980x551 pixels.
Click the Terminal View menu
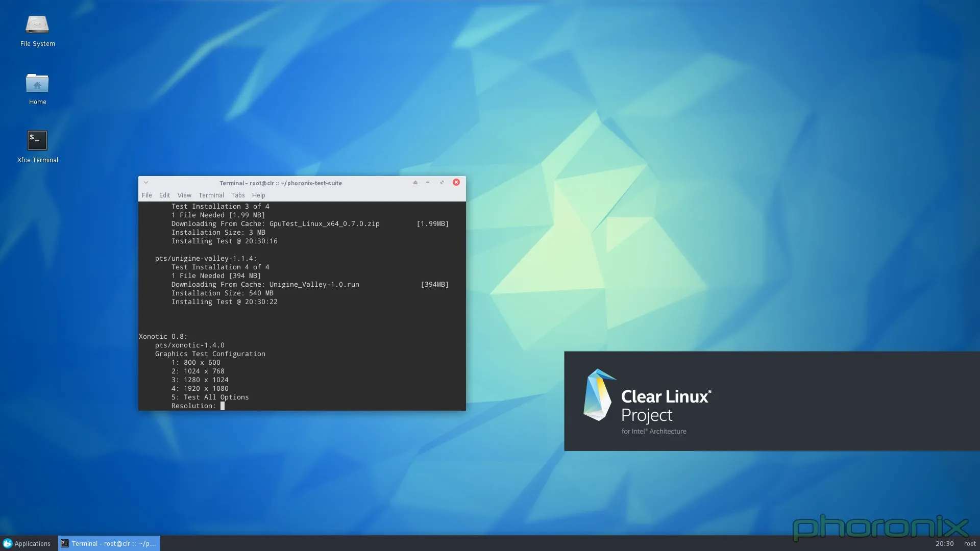point(183,195)
